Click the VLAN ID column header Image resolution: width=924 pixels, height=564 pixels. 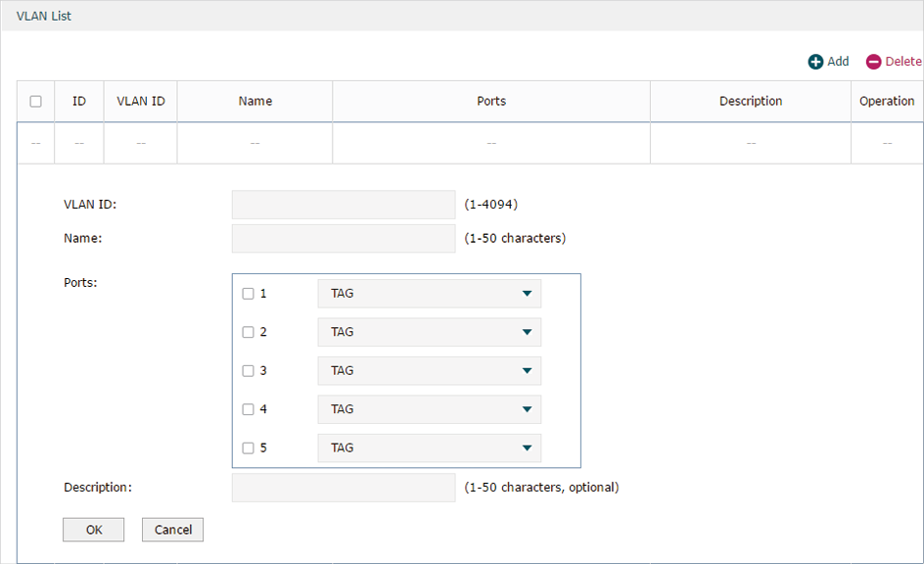[x=141, y=102]
